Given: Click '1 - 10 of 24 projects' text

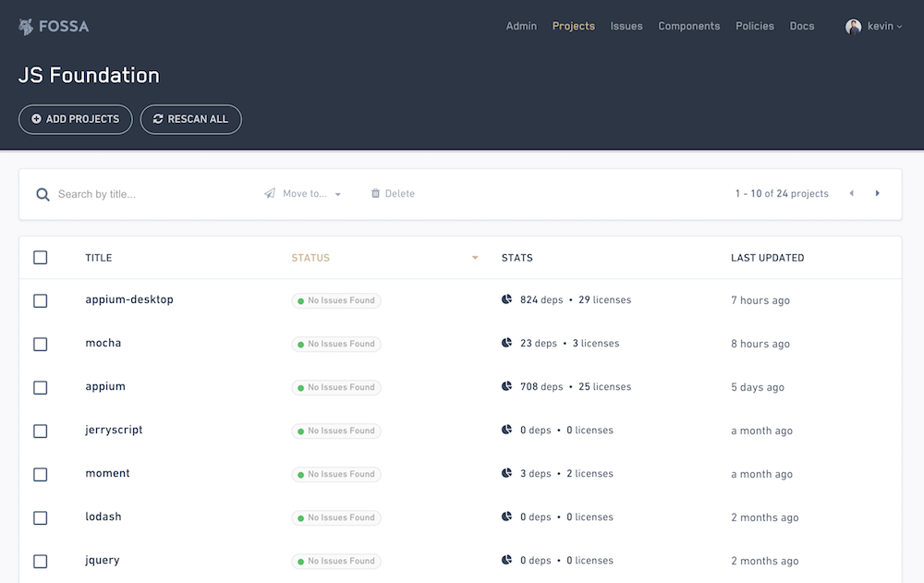Looking at the screenshot, I should [x=782, y=193].
